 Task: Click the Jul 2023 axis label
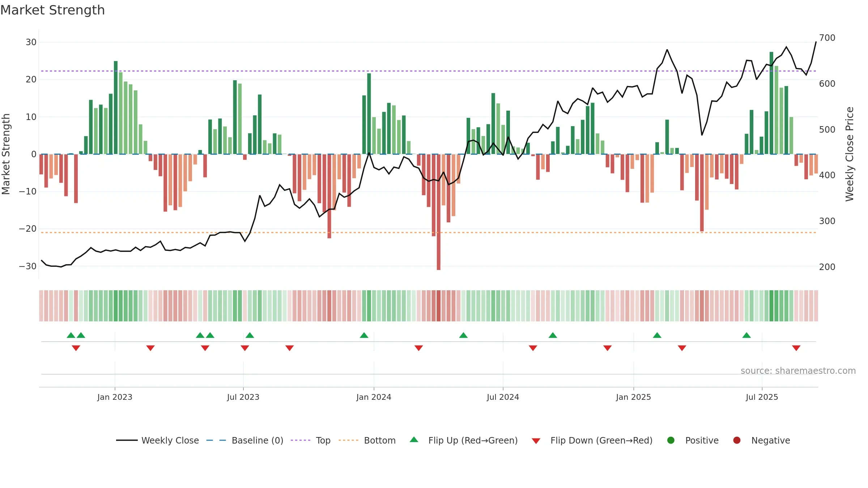pyautogui.click(x=243, y=397)
